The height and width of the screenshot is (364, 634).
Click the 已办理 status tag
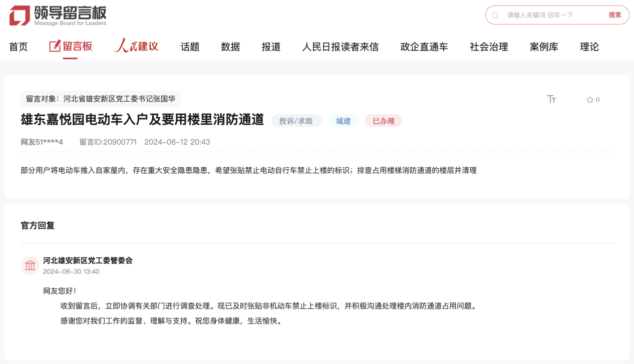pyautogui.click(x=383, y=121)
